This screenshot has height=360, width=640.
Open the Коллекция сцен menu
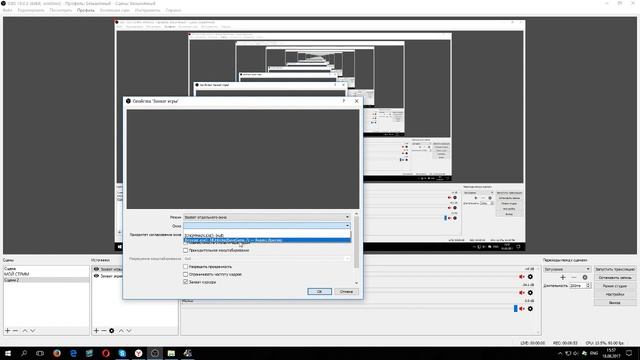(x=115, y=10)
